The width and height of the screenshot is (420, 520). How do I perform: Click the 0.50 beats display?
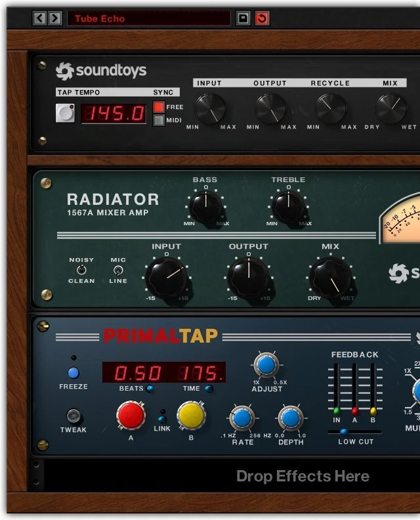[x=138, y=373]
